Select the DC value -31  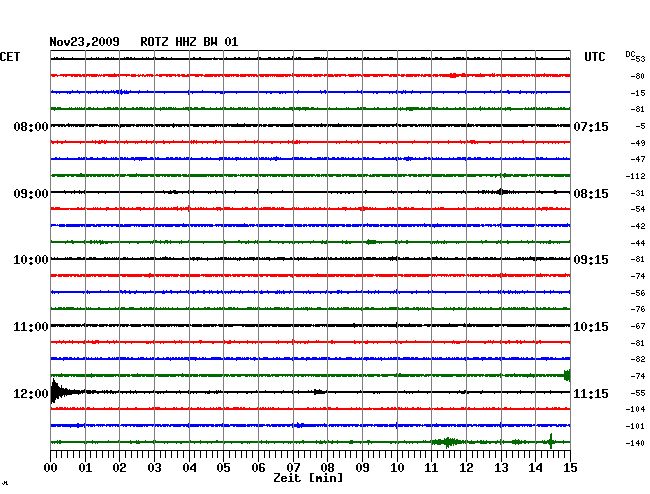638,194
